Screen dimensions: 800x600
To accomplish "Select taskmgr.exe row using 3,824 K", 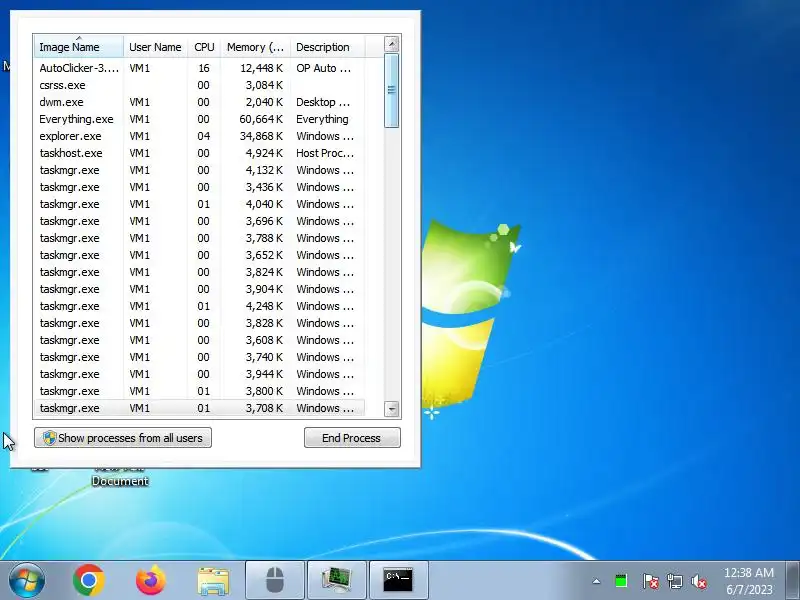I will pos(199,272).
